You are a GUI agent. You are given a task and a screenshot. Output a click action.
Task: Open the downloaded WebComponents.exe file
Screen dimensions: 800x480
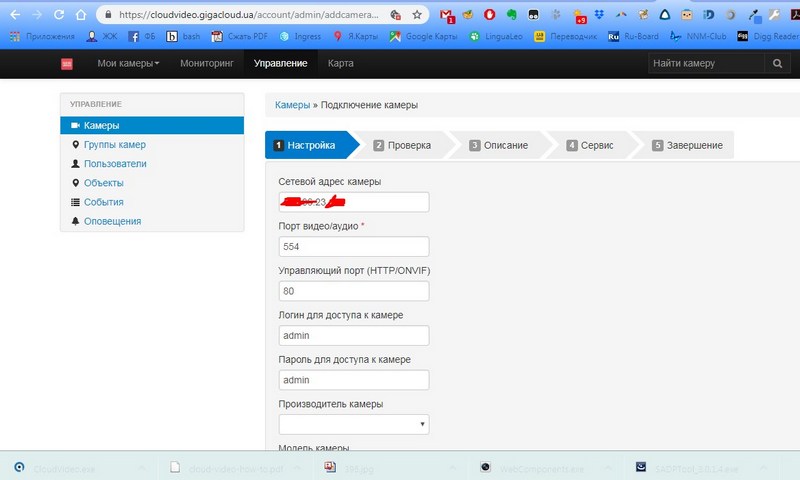coord(542,468)
